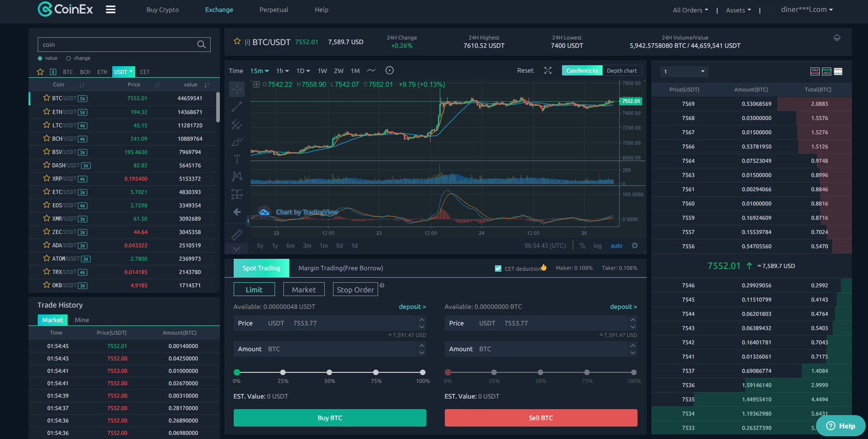This screenshot has width=868, height=439.
Task: Click deposit link for USDT balance
Action: pos(412,307)
